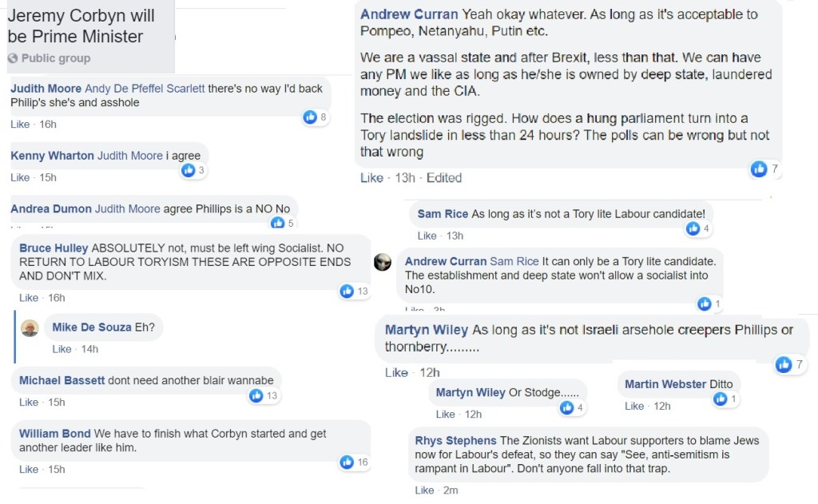This screenshot has width=818, height=504.
Task: Open Judith Moore's profile name link
Action: click(46, 89)
